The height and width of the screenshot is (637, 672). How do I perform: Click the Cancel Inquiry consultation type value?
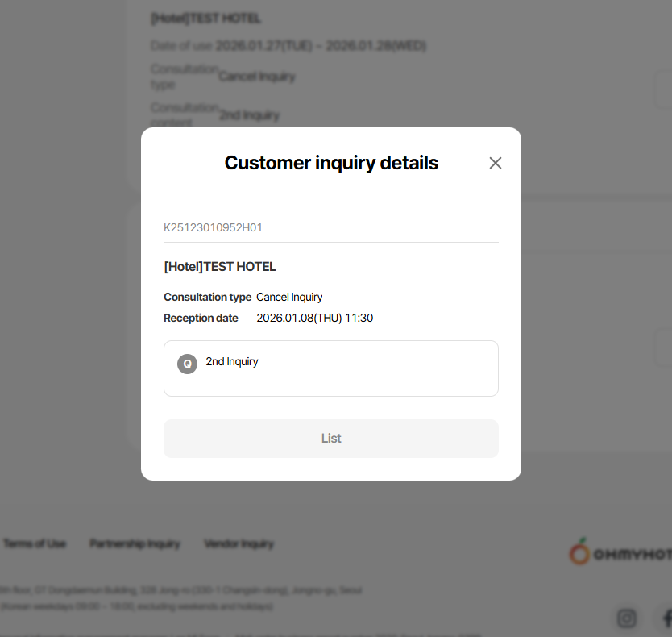[x=289, y=298]
